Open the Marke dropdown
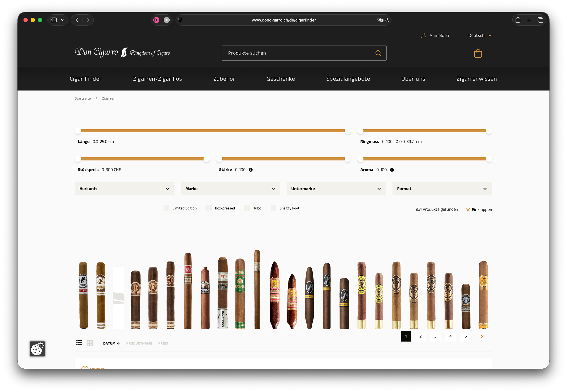Screen dimensions: 567x392 [x=230, y=189]
